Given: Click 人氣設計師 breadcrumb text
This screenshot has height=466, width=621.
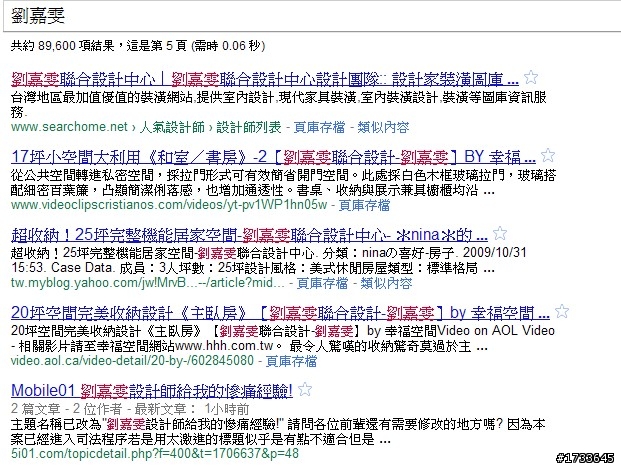Looking at the screenshot, I should (x=172, y=127).
